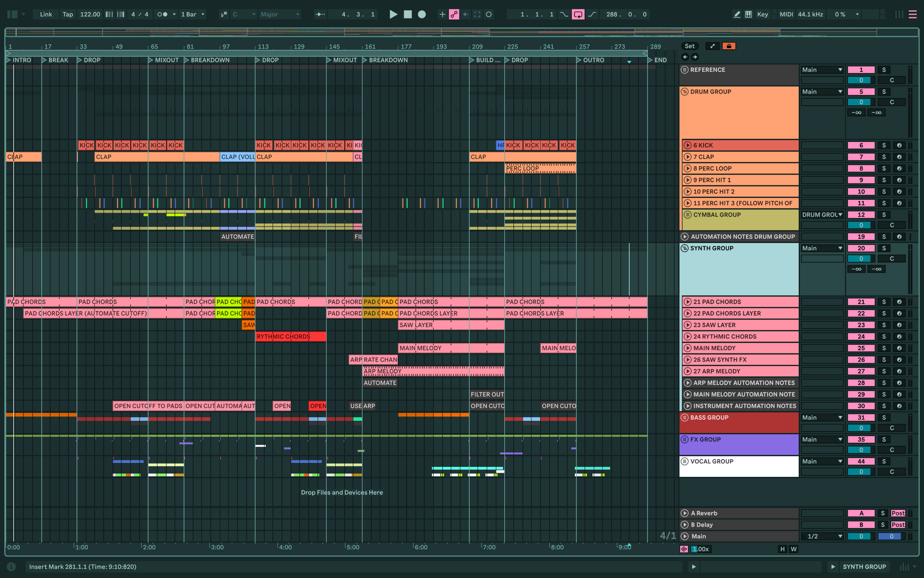Image resolution: width=924 pixels, height=578 pixels.
Task: Toggle the Automation Mode icon beside Set
Action: 713,46
